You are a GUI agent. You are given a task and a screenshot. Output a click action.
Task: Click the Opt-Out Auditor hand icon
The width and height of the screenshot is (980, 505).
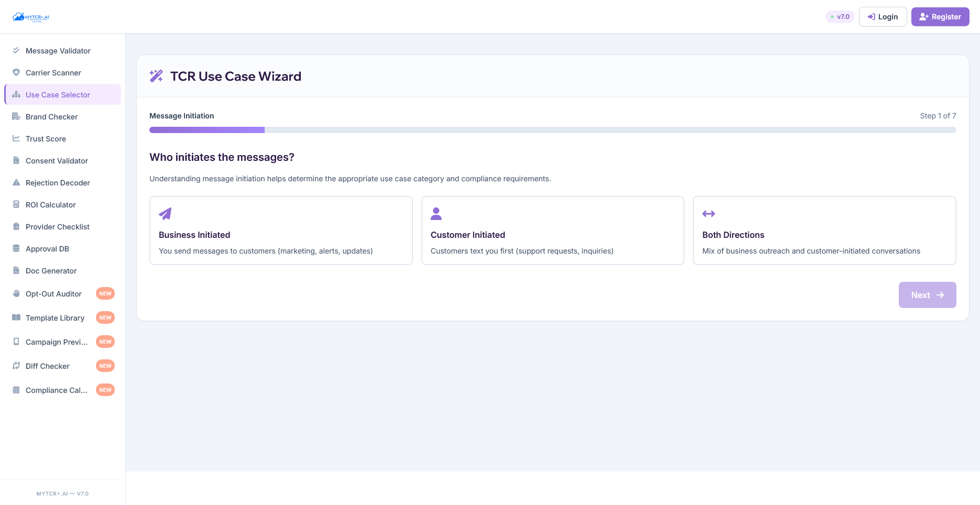pos(16,293)
